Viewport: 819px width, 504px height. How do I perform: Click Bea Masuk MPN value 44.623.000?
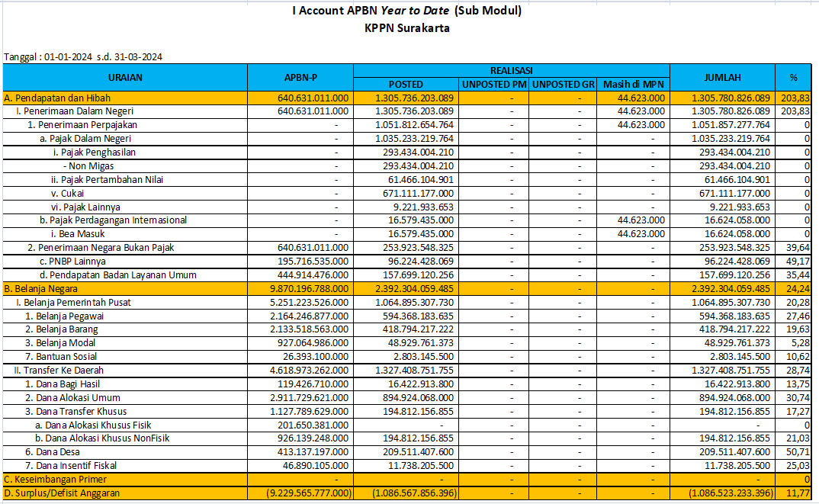click(641, 234)
